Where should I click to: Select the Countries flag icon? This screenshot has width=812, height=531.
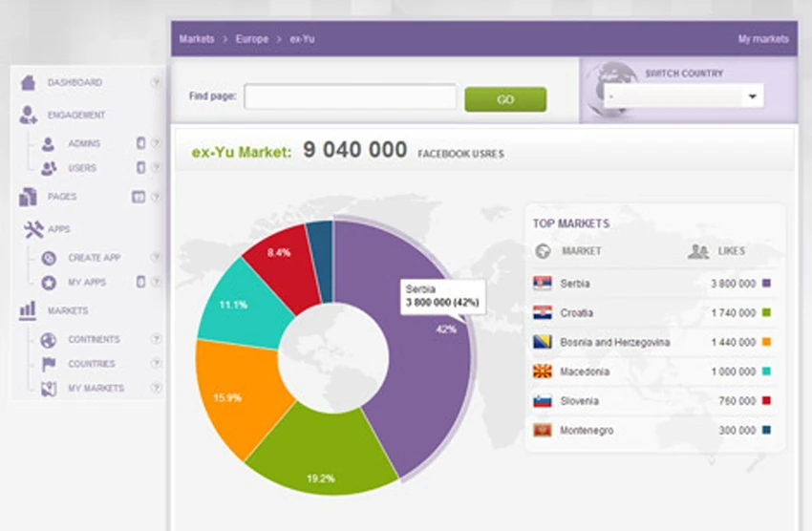49,364
